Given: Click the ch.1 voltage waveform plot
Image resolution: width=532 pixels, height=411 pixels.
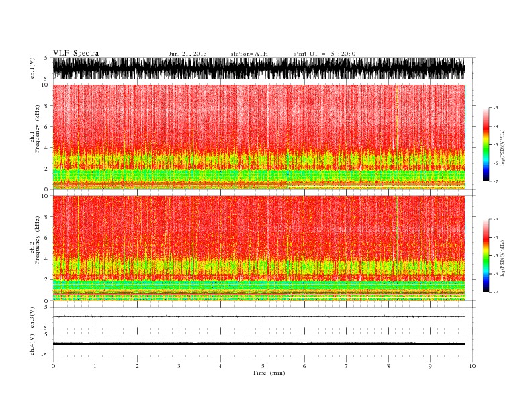Looking at the screenshot, I should [x=259, y=68].
